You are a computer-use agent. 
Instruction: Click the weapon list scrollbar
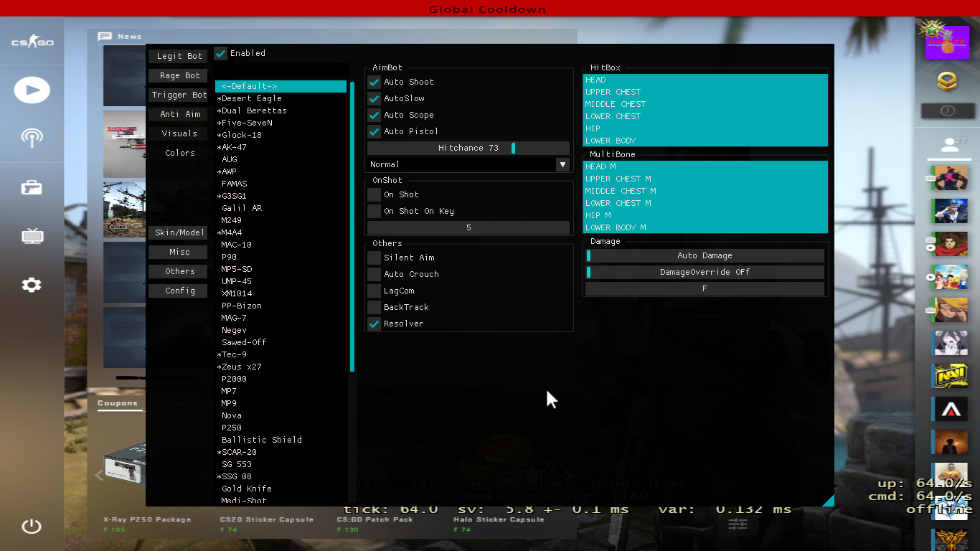point(352,226)
